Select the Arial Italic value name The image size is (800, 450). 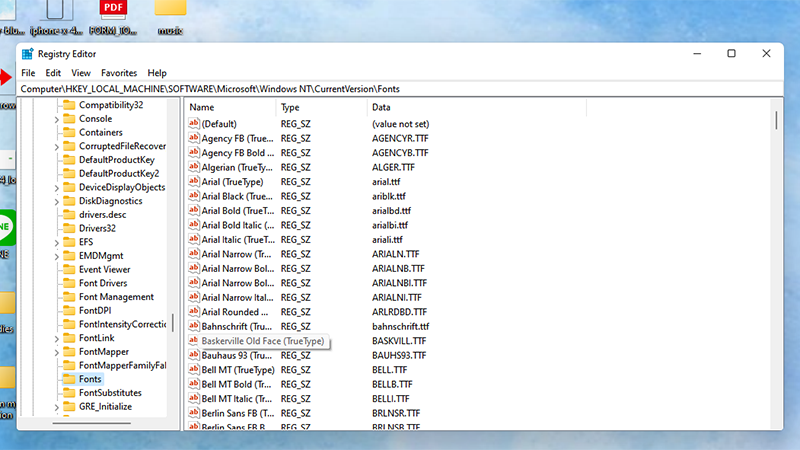[x=238, y=239]
